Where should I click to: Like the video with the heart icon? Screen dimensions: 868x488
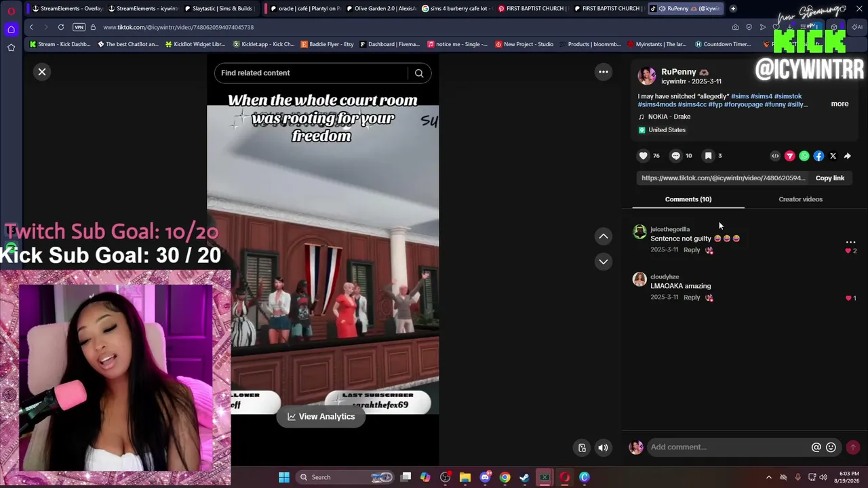pyautogui.click(x=643, y=156)
